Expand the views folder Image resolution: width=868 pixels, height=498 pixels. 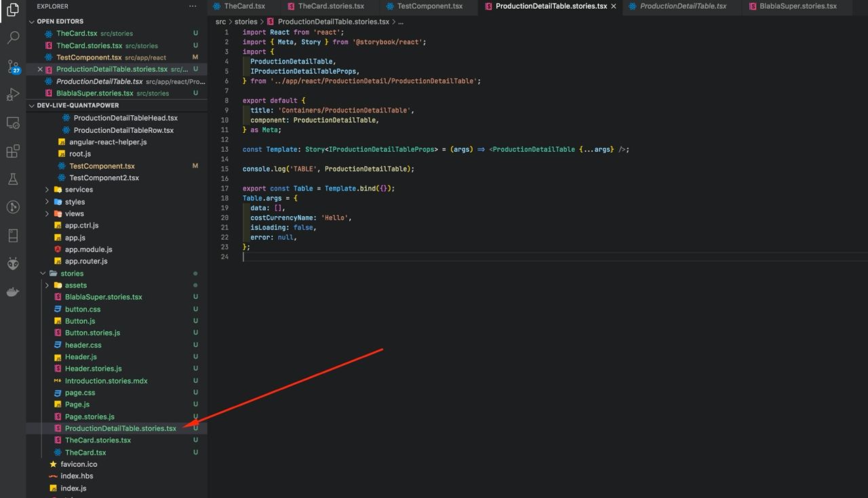pyautogui.click(x=47, y=213)
